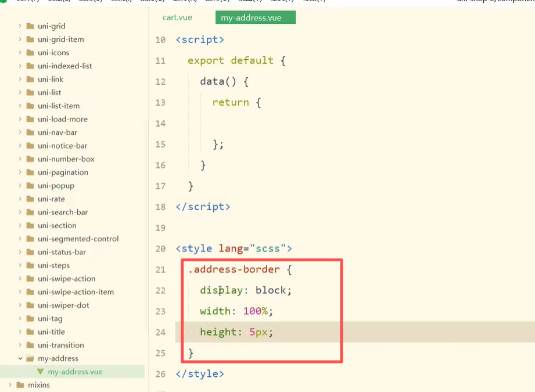Click the Vue icon beside my-address.vue

tap(40, 372)
